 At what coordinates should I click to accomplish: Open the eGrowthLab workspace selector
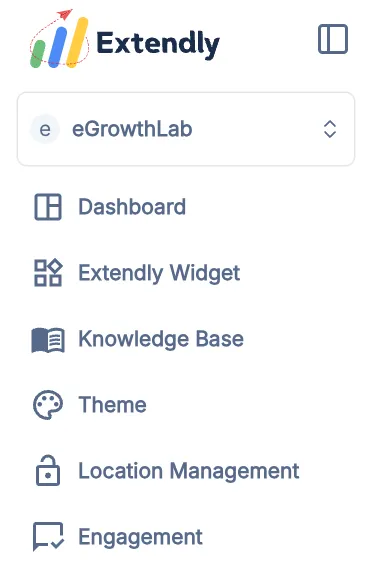[186, 129]
